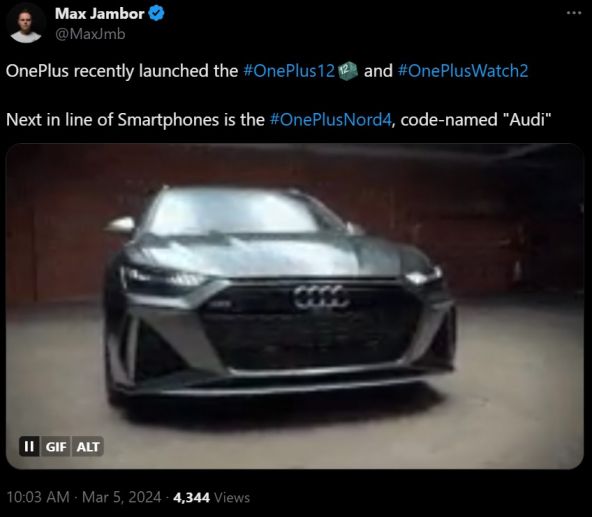Click the phrase code-named "Audi"
Viewport: 592px width, 517px height.
click(476, 120)
